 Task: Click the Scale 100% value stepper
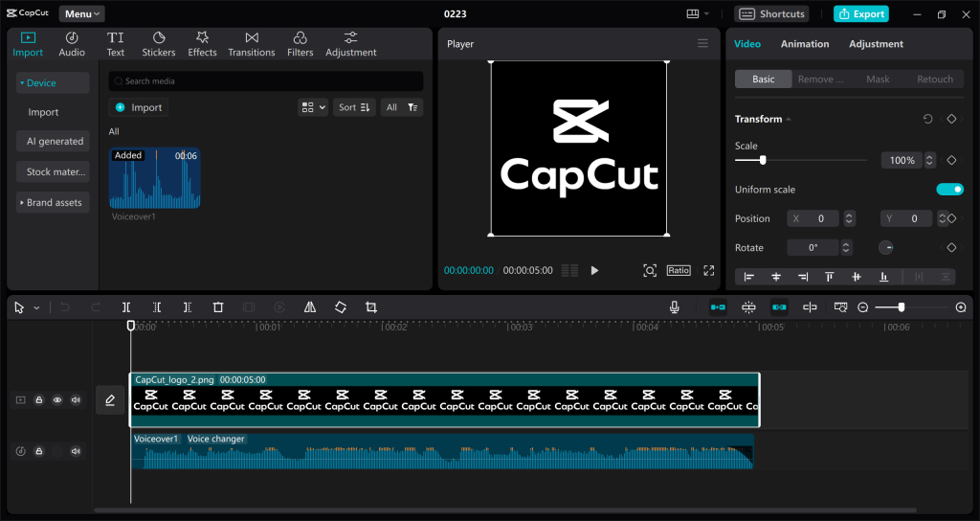coord(929,160)
